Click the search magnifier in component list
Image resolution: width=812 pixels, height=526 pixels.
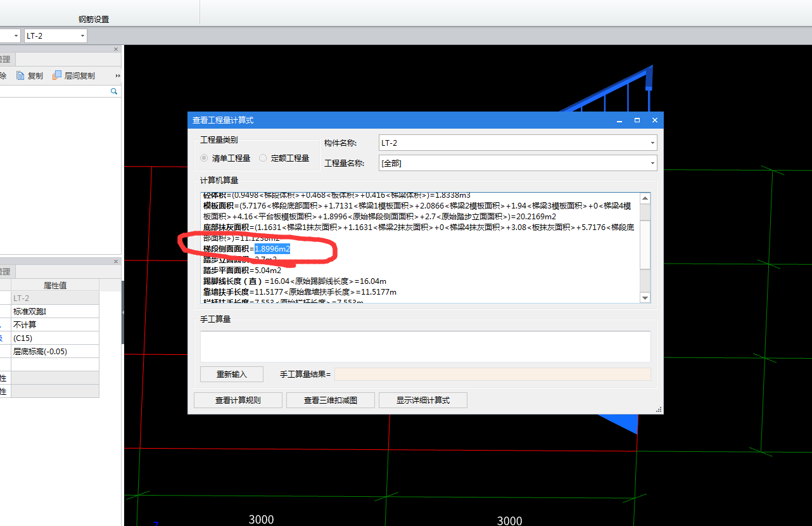click(x=115, y=91)
